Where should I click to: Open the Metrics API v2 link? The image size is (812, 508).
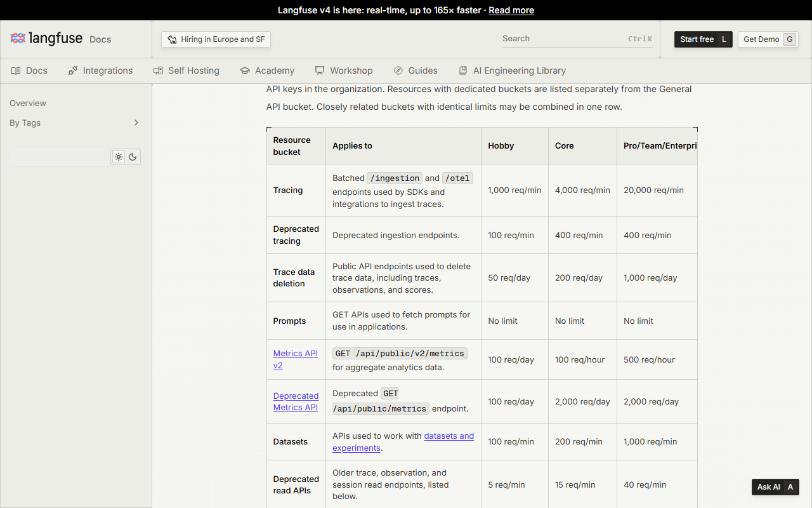pos(296,359)
